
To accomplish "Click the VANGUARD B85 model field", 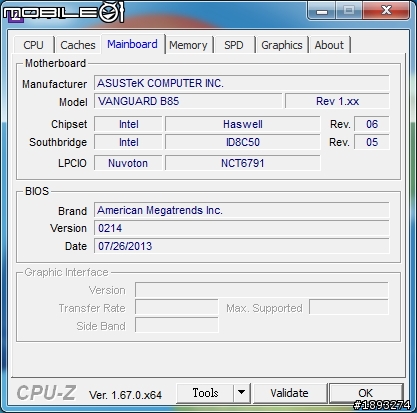I will [188, 101].
